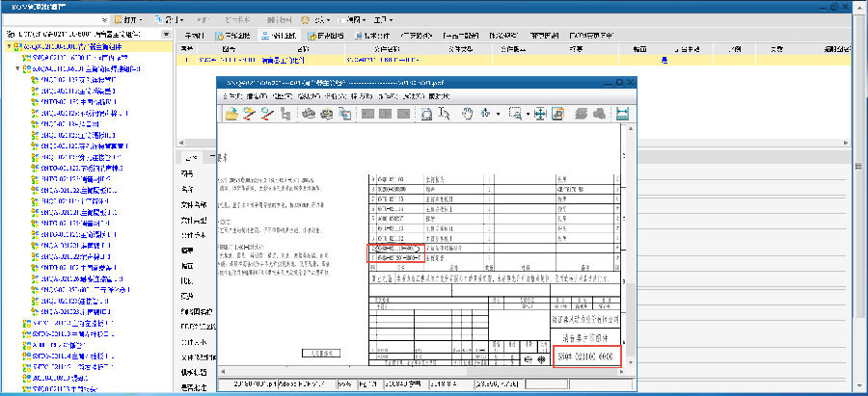Open the combo box at top-left of main toolbar

pos(102,19)
